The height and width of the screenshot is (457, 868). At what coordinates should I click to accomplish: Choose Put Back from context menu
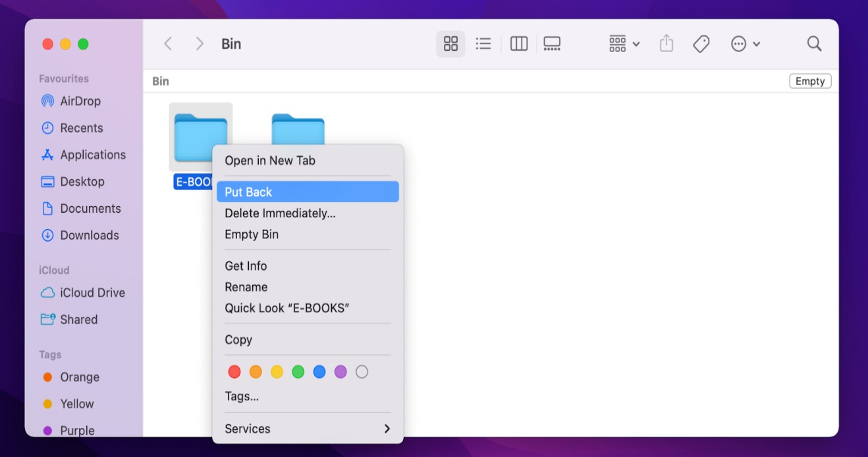pyautogui.click(x=308, y=192)
